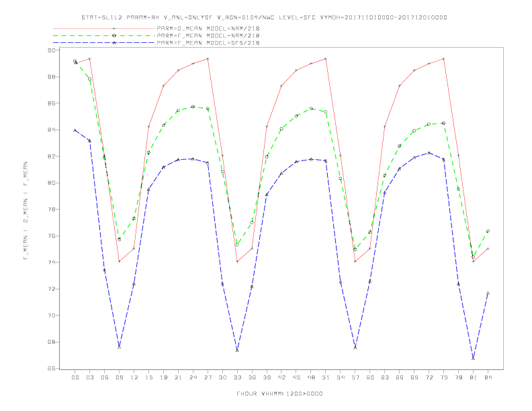Click x-axis tick label 54
Viewport: 532px width, 411px height.
point(341,377)
